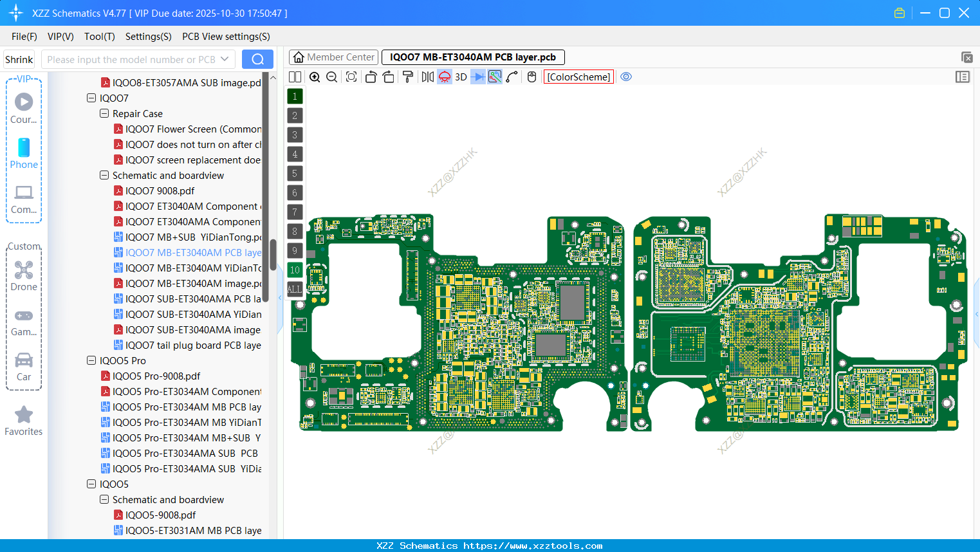Open the Tool menu
The height and width of the screenshot is (552, 980).
[x=99, y=37]
